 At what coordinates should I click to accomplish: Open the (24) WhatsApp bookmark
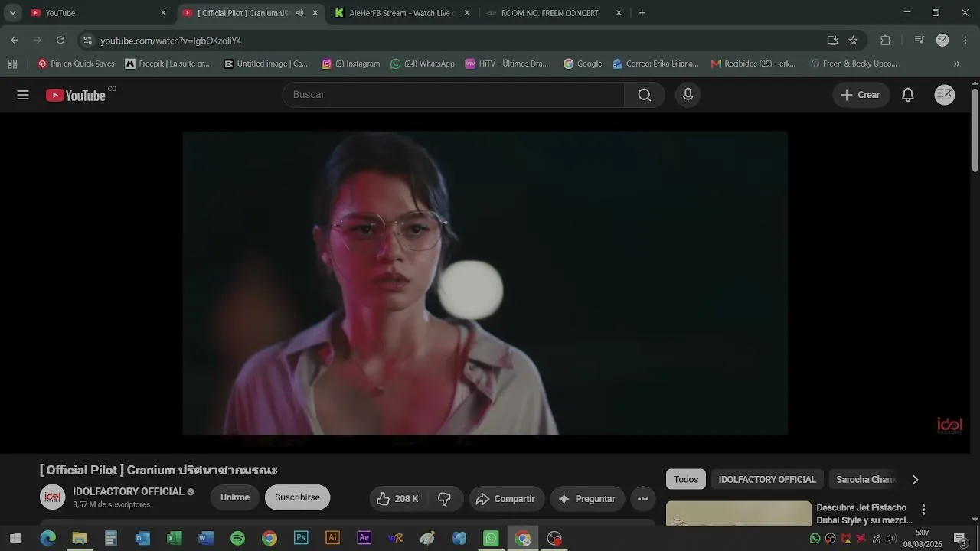click(423, 64)
